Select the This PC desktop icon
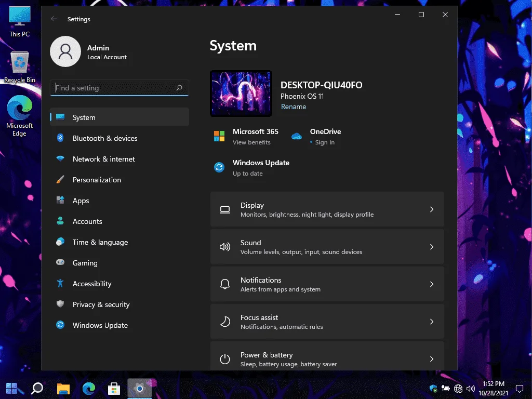The height and width of the screenshot is (399, 532). [19, 22]
